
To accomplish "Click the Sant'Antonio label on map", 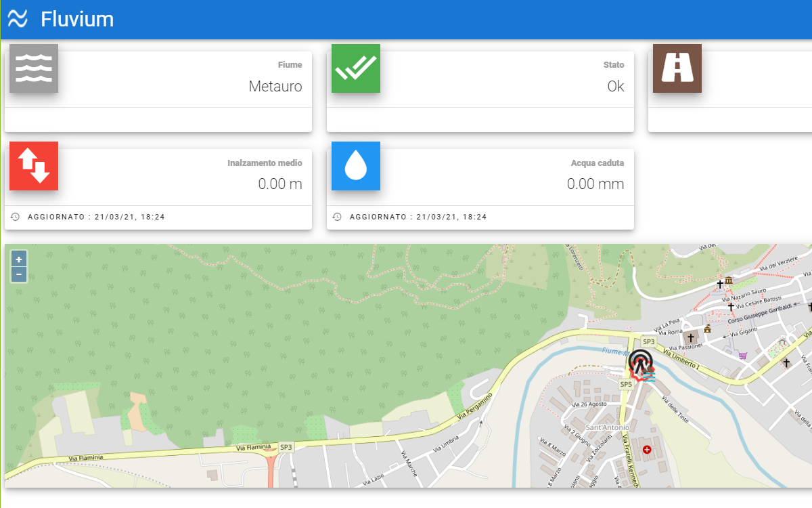I will [607, 427].
